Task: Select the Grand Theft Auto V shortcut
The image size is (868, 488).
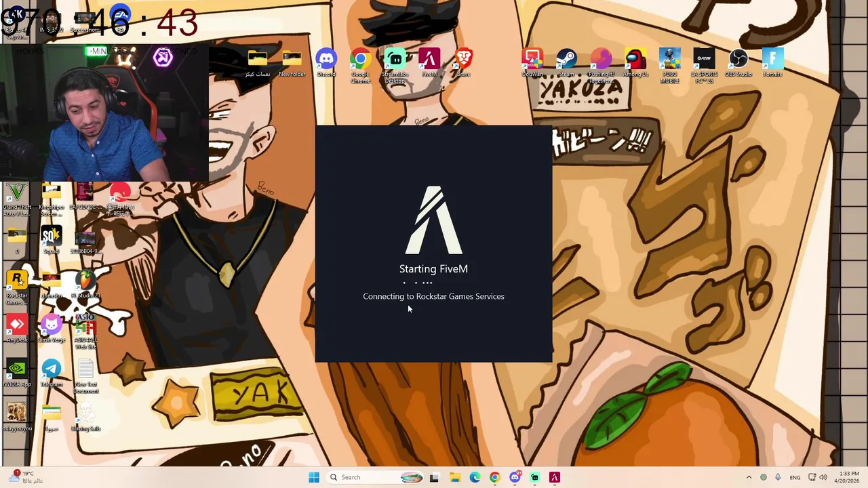Action: pos(17,199)
